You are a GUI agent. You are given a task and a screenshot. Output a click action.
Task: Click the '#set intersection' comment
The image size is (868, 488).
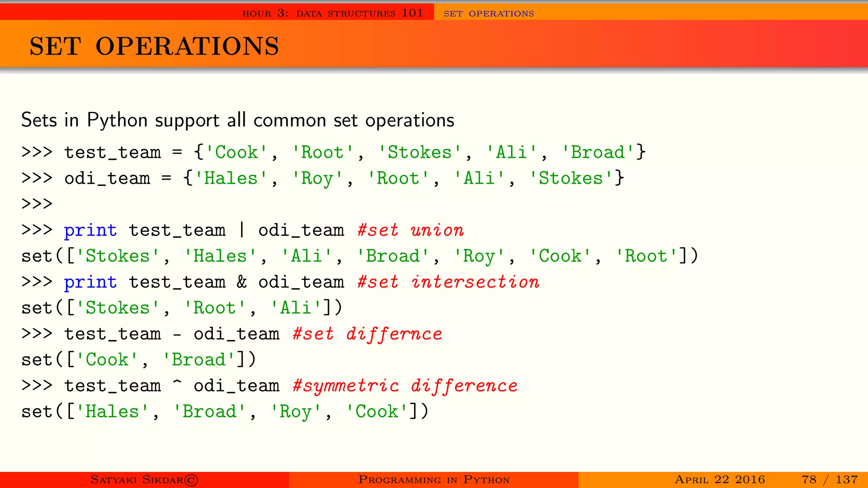tap(448, 282)
